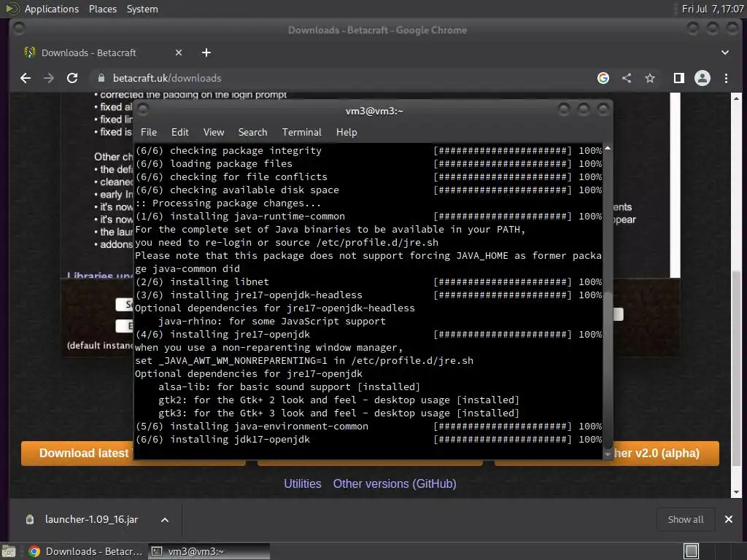Screen dimensions: 747x560
Task: Open the System menu
Action: 142,9
